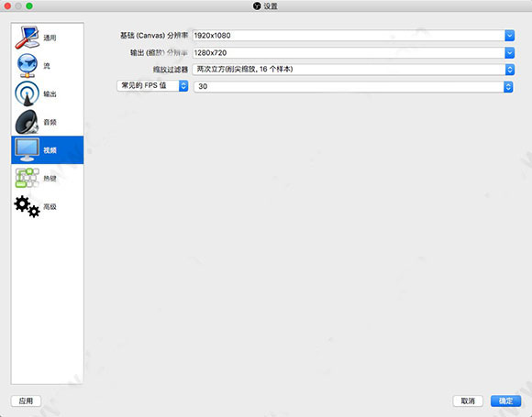
Task: Expand the output scaled resolution dropdown arrow
Action: point(509,52)
